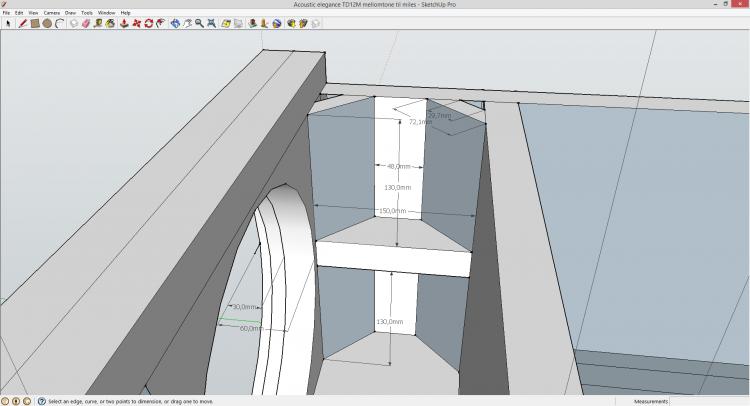Activate the pink Eraser tool
Screen dimensions: 750x406
coord(86,23)
